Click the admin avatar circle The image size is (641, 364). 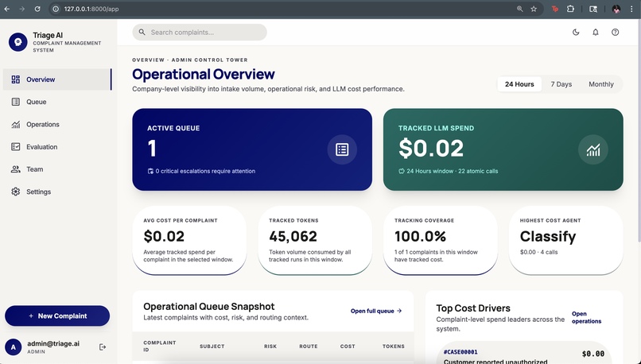[13, 347]
